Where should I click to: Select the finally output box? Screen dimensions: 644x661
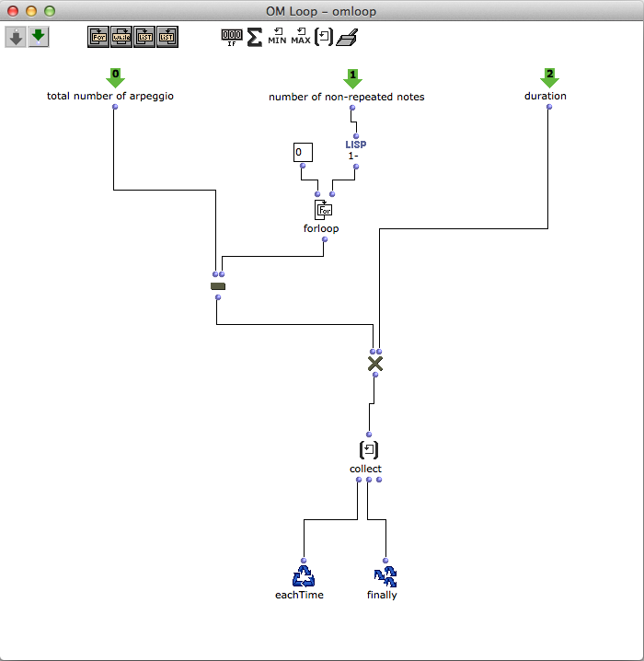tap(385, 576)
